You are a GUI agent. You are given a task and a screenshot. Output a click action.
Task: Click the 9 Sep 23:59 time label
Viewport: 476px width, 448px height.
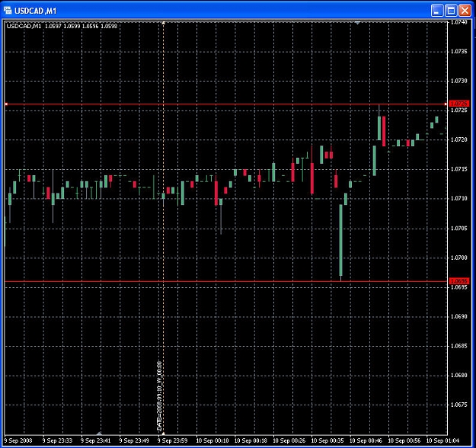(x=172, y=440)
